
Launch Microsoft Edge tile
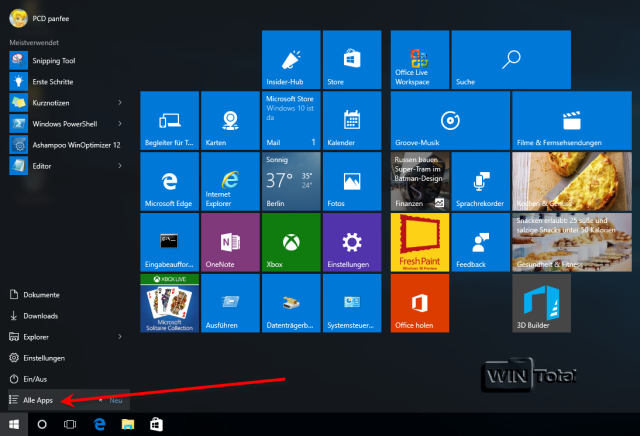169,181
